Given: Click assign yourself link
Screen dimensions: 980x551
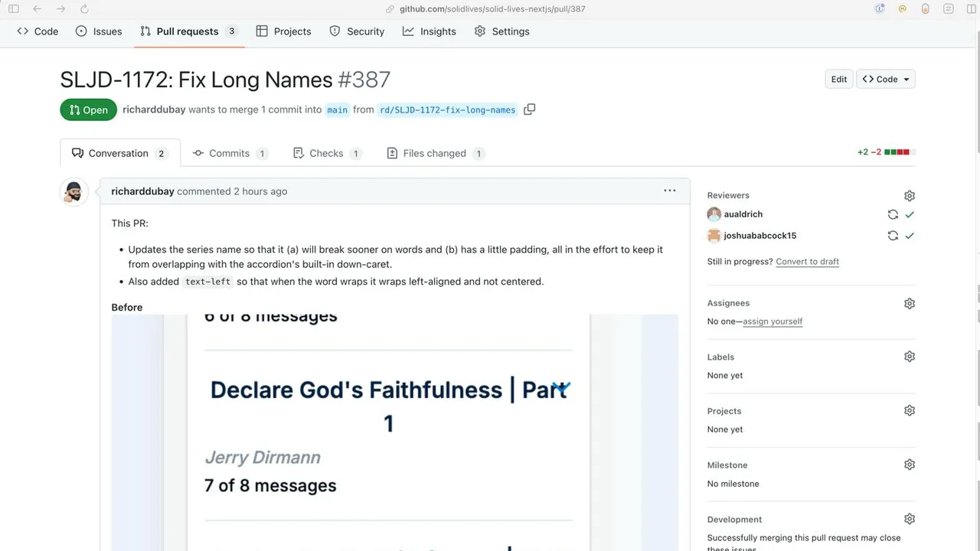Looking at the screenshot, I should click(773, 321).
